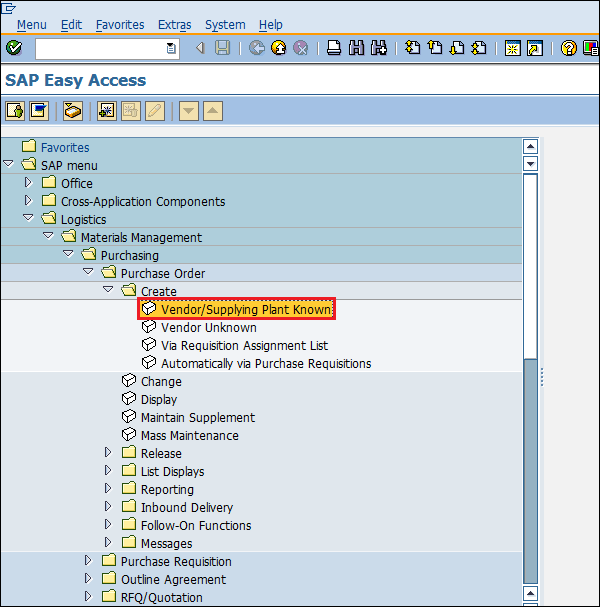Image resolution: width=600 pixels, height=607 pixels.
Task: Open the Favorites menu
Action: click(120, 25)
